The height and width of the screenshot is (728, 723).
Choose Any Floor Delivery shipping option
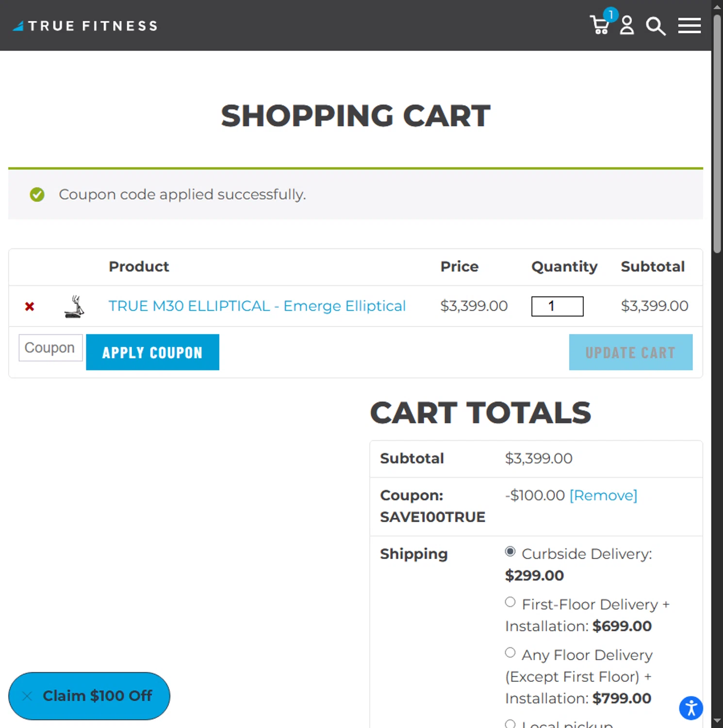(510, 653)
